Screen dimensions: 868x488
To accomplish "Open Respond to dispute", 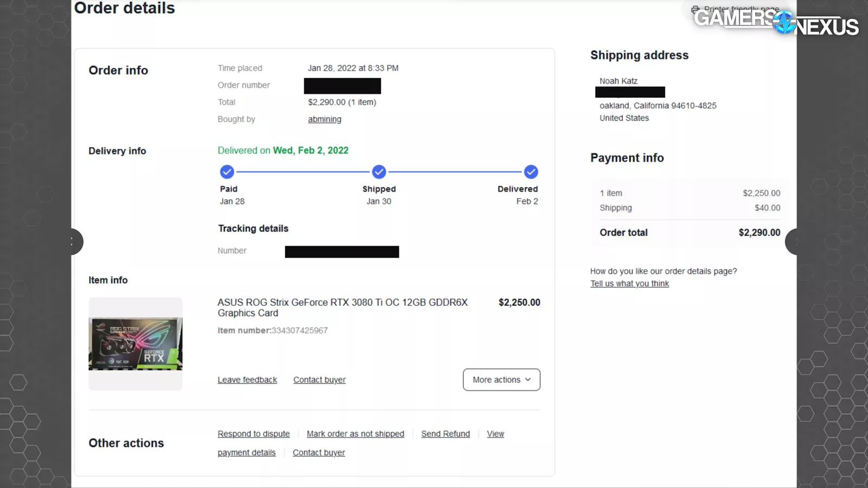I will pos(253,434).
